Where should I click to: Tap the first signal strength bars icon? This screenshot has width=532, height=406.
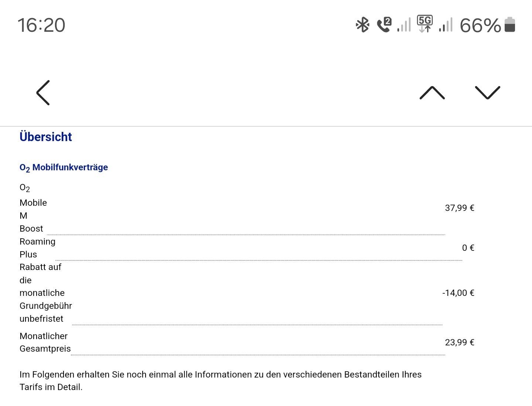click(x=404, y=25)
